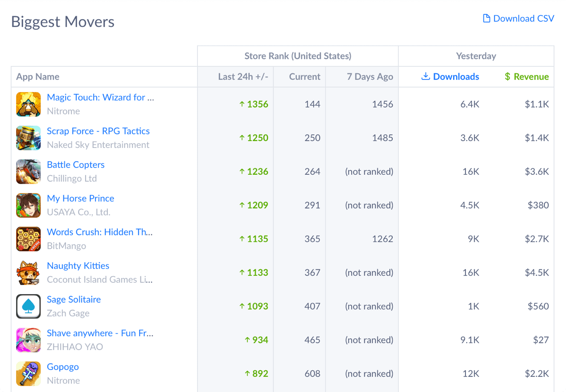Click the App Name column header
566x392 pixels.
pos(38,77)
